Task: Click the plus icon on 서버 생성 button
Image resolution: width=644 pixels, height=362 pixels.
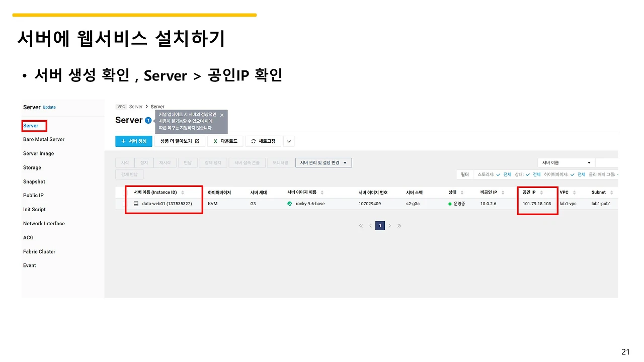Action: click(x=123, y=141)
